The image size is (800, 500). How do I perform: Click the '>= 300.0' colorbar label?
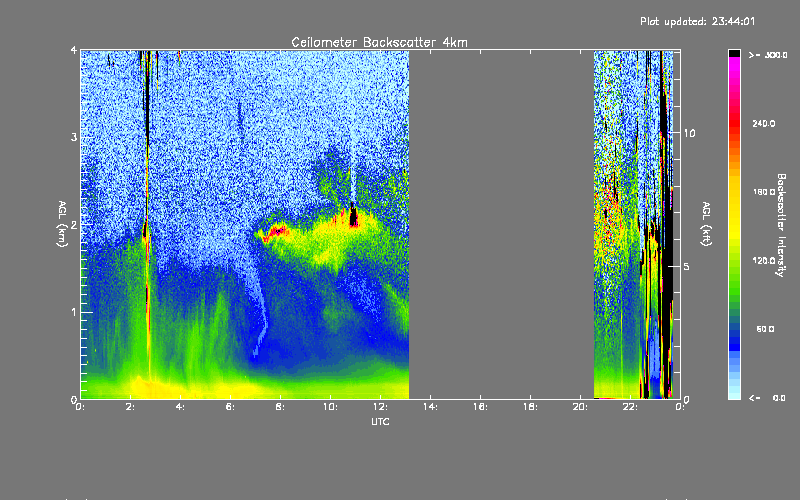[768, 55]
